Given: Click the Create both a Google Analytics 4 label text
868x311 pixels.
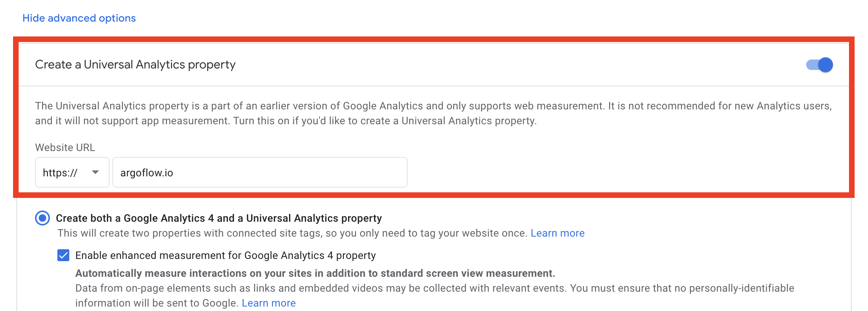Looking at the screenshot, I should (219, 218).
